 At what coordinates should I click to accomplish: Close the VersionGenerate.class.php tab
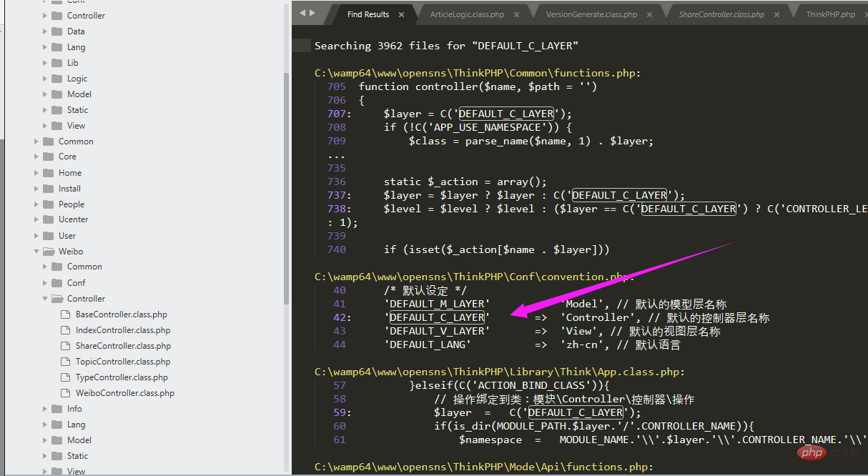[649, 14]
